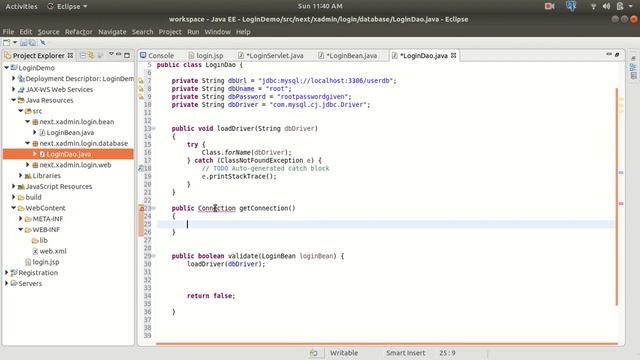
Task: Open the Source menu
Action: point(49,31)
